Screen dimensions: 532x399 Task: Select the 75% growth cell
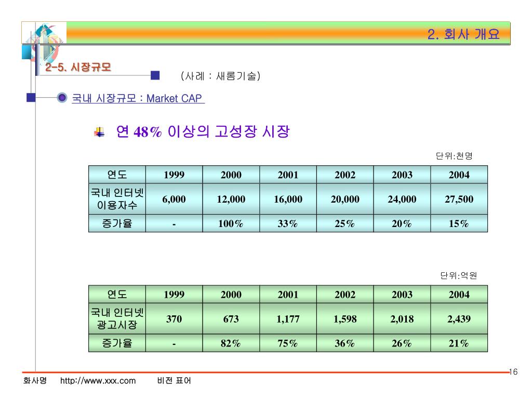pos(288,343)
